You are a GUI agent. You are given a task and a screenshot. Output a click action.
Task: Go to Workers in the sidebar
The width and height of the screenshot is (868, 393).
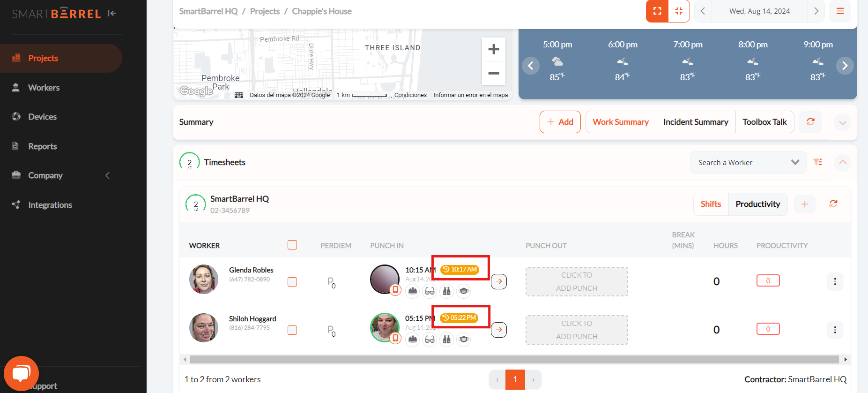pos(44,88)
